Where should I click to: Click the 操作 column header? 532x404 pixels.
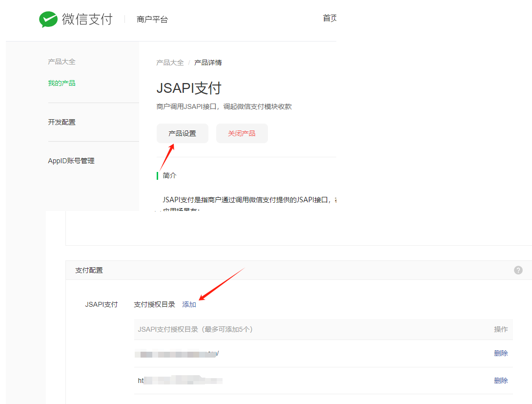pyautogui.click(x=501, y=329)
